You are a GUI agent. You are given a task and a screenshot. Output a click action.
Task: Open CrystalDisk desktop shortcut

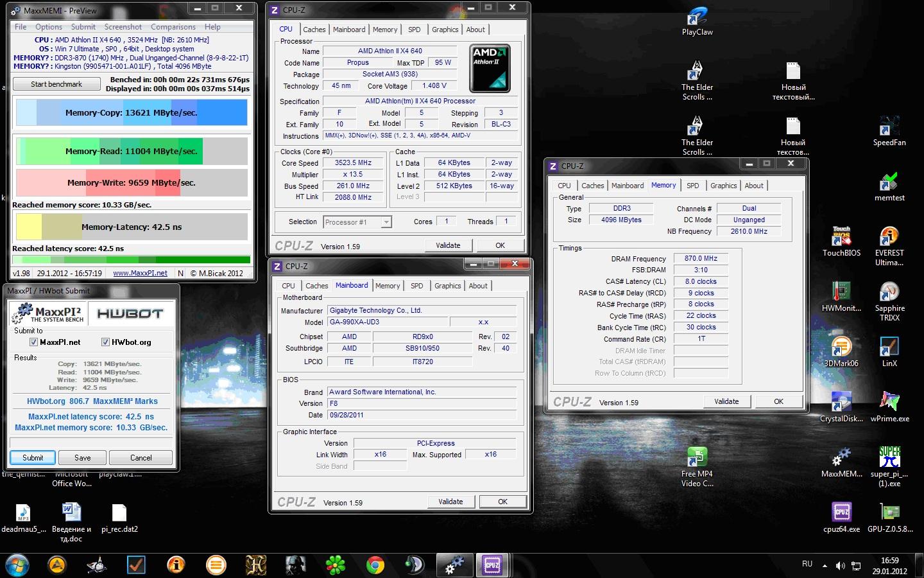click(841, 408)
